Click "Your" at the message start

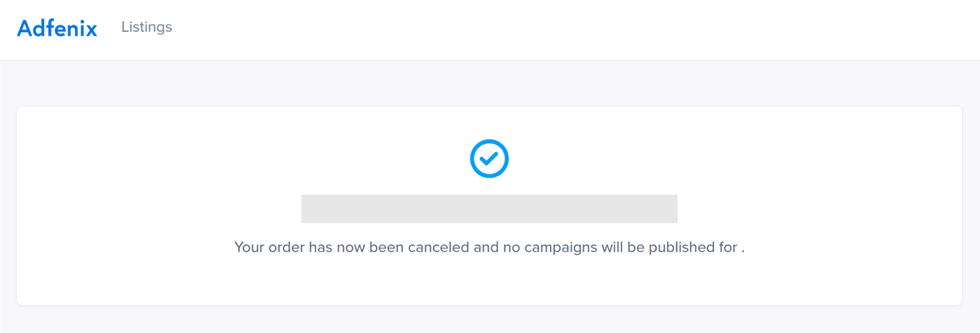249,247
